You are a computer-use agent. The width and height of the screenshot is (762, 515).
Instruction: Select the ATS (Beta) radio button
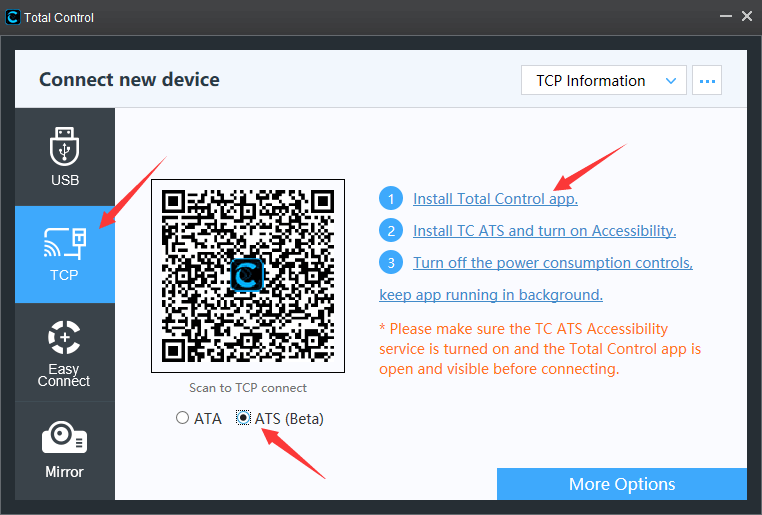point(243,418)
